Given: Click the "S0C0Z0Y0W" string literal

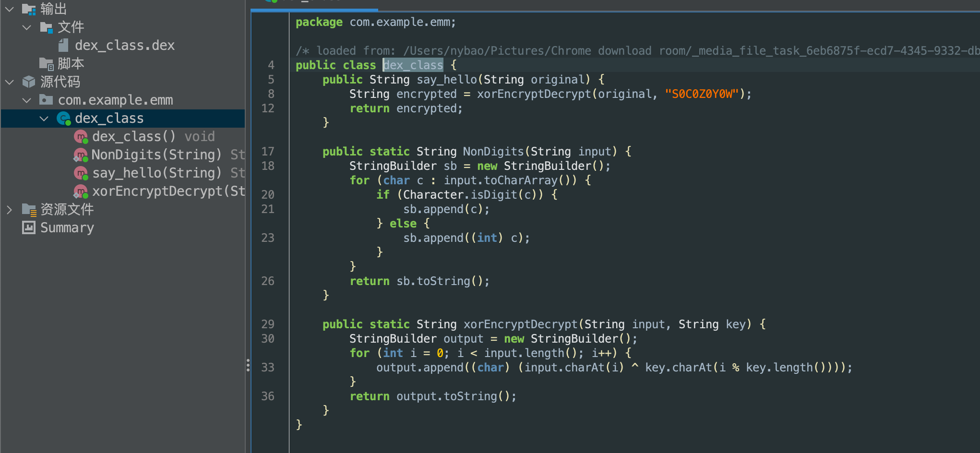Looking at the screenshot, I should pyautogui.click(x=701, y=94).
